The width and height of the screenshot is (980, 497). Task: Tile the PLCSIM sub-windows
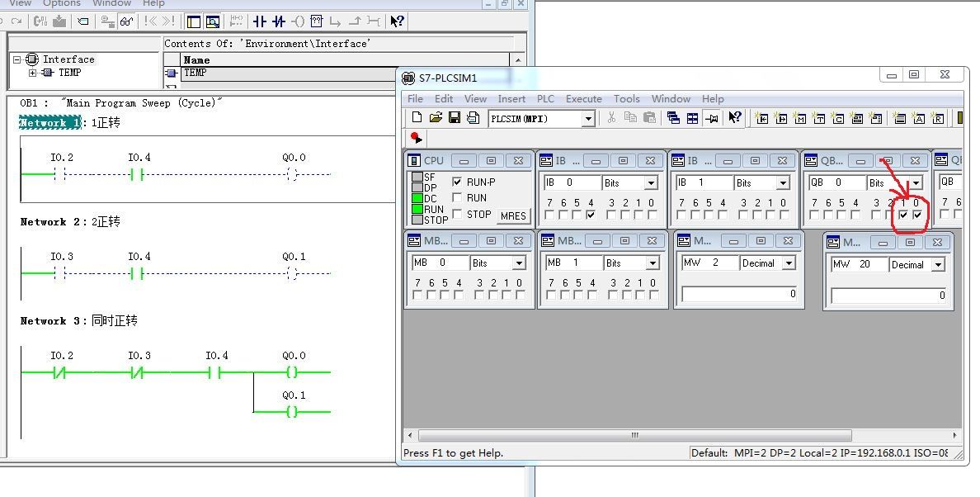pos(692,117)
